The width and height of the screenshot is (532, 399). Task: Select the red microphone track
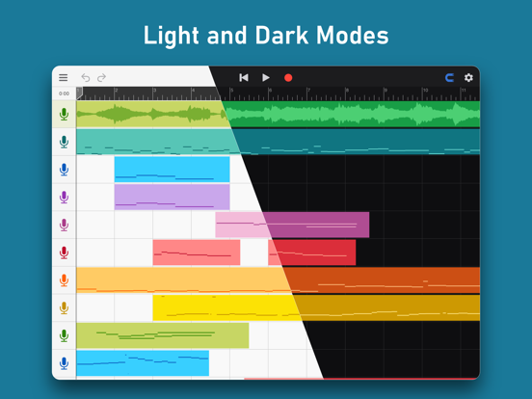coord(65,253)
